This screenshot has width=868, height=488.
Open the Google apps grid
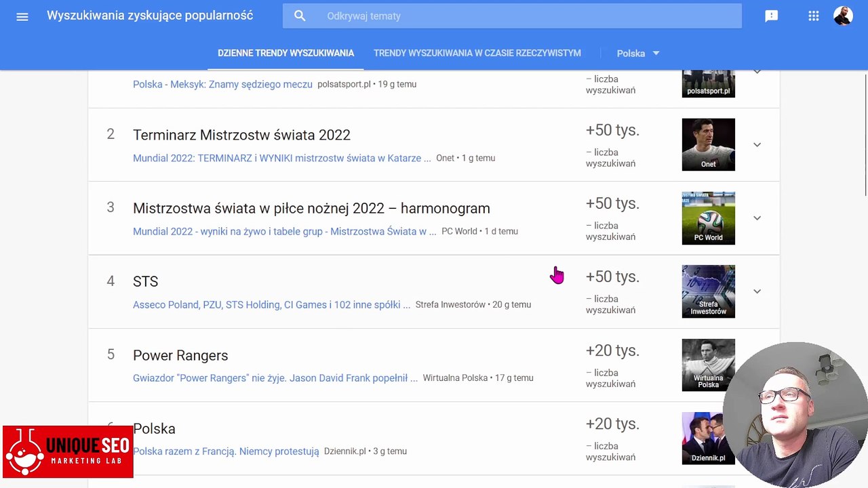814,16
